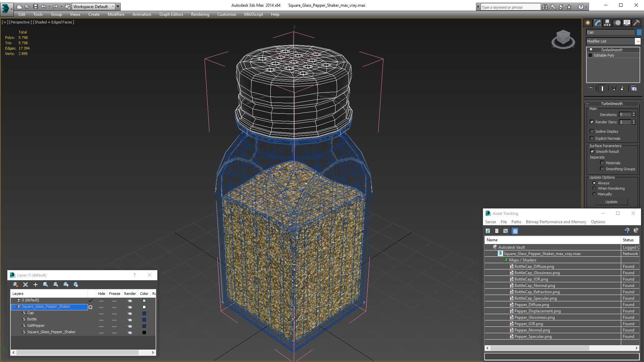Expand the Editable Poly stack entry
This screenshot has width=644, height=362.
click(590, 55)
